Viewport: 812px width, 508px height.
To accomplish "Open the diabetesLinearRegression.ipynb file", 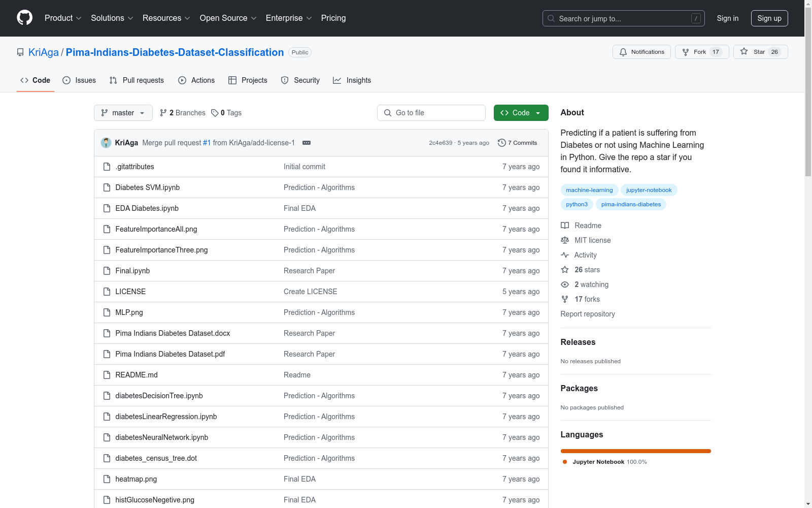I will pyautogui.click(x=166, y=417).
